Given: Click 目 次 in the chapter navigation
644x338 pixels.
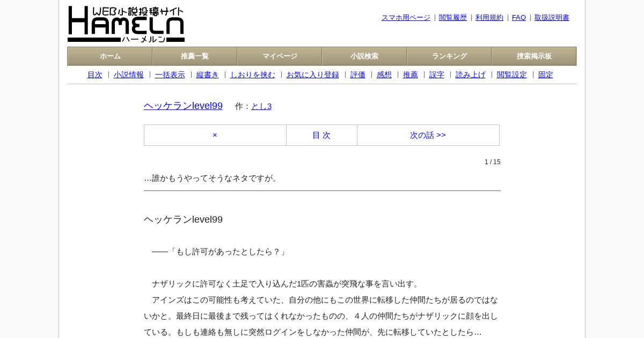Looking at the screenshot, I should pos(321,135).
